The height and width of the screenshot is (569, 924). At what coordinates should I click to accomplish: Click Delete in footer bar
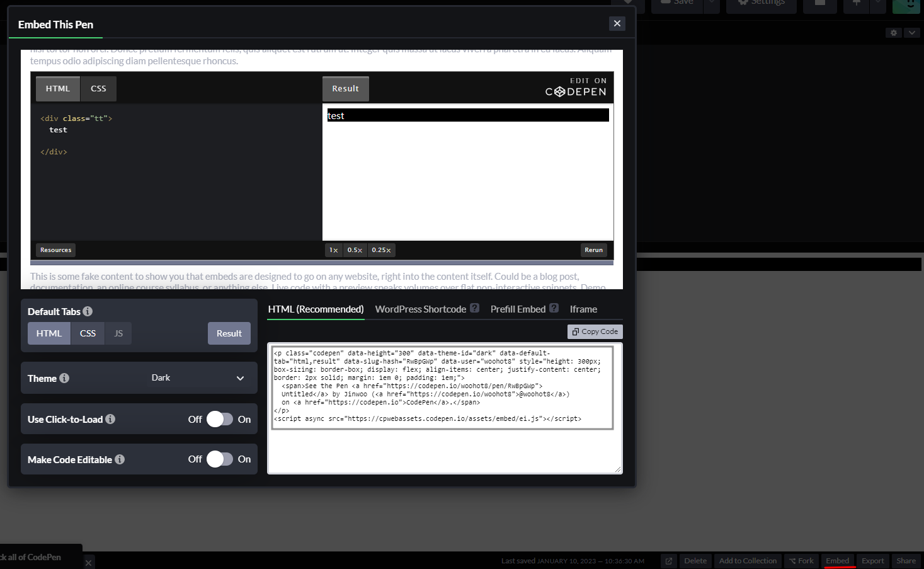pyautogui.click(x=695, y=561)
